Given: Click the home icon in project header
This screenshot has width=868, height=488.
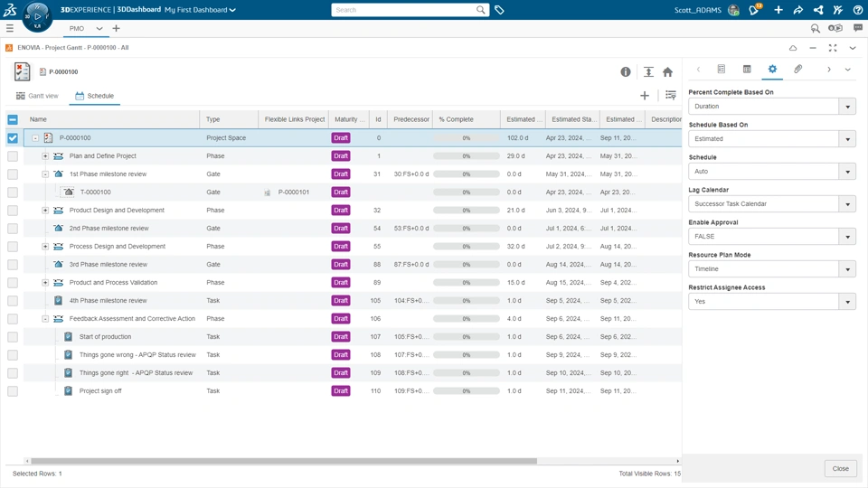Looking at the screenshot, I should click(667, 72).
